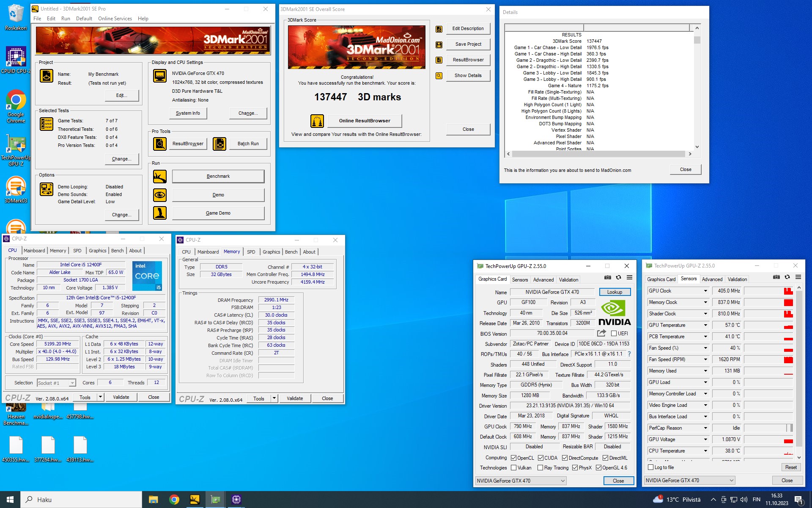Click the Options demo settings icon

click(x=47, y=189)
